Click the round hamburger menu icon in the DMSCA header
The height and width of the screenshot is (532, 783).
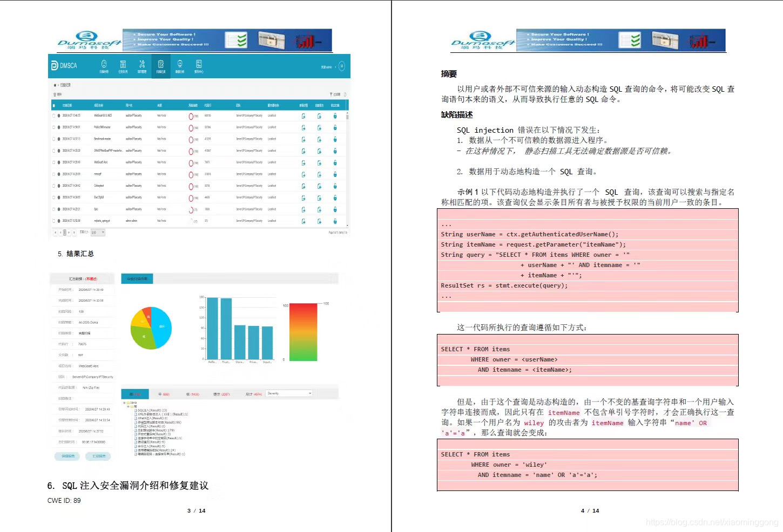point(341,66)
